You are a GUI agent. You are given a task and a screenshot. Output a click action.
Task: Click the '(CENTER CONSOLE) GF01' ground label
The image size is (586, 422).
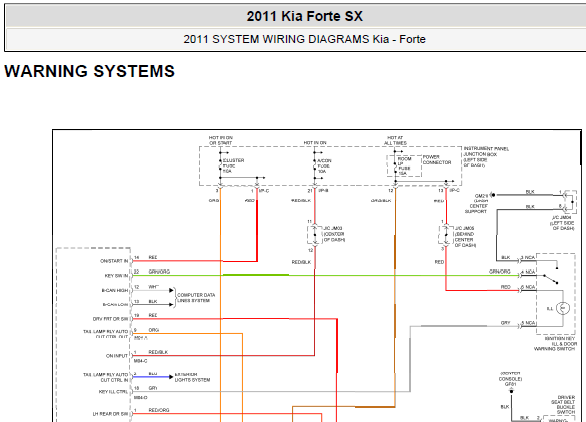point(510,379)
